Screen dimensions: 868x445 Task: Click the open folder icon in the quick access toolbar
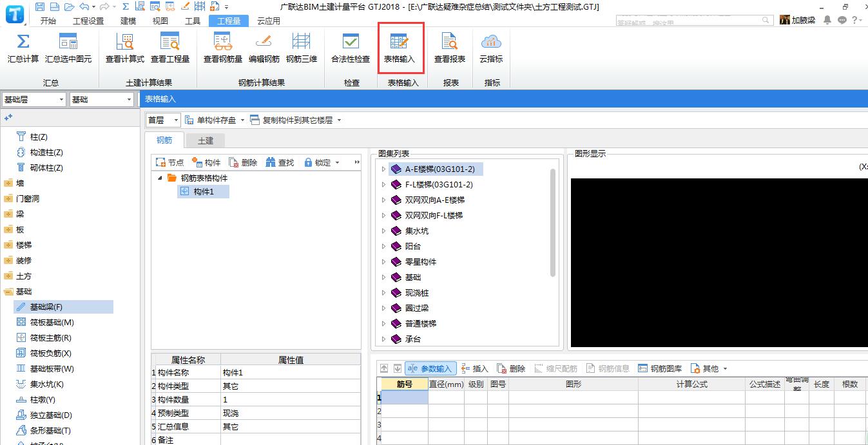tap(68, 6)
